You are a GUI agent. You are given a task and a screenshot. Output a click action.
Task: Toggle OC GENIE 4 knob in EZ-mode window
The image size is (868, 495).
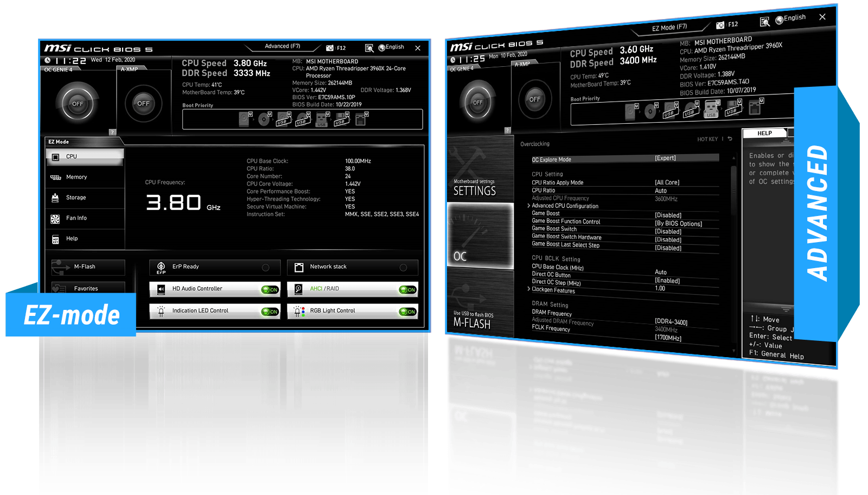78,104
